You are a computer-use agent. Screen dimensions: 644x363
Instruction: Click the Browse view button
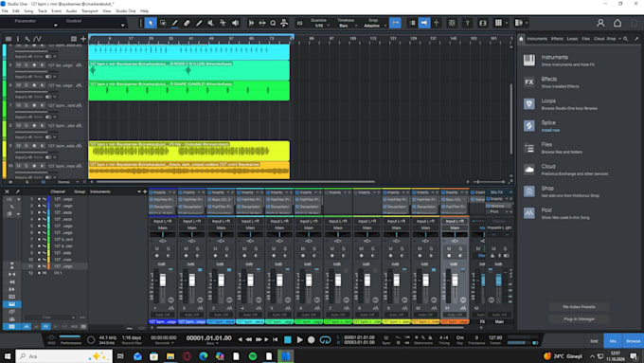click(633, 341)
